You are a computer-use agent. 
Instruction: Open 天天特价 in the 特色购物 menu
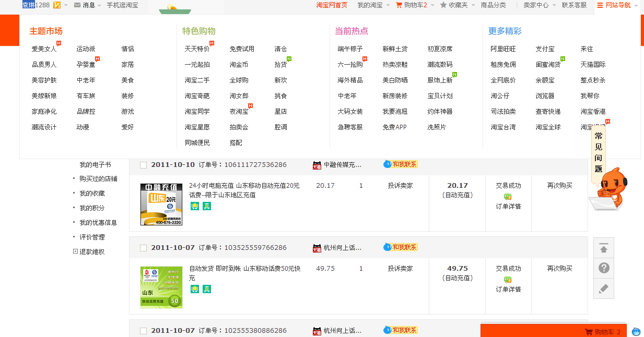coord(197,49)
